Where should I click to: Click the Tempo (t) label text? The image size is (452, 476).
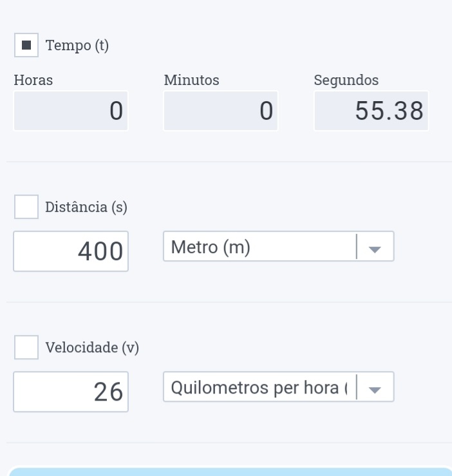tap(77, 46)
